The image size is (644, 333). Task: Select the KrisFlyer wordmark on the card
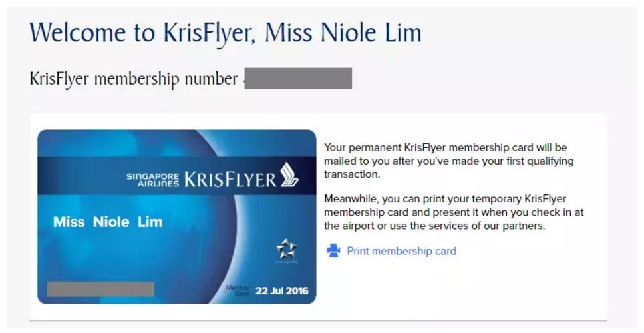[230, 180]
